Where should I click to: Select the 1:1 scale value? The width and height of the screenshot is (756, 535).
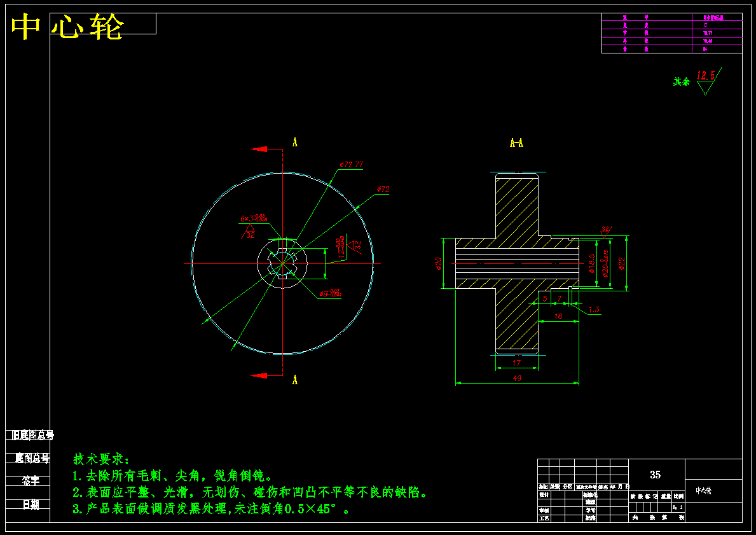(677, 507)
